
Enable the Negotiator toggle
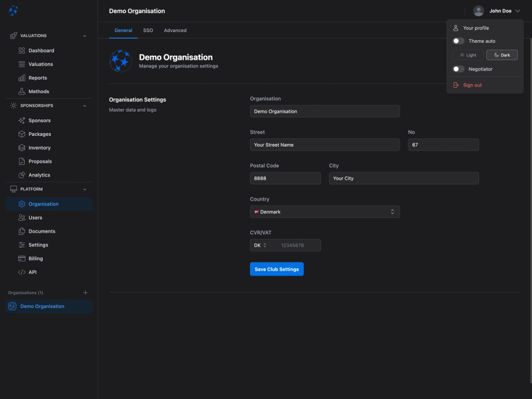[x=458, y=69]
